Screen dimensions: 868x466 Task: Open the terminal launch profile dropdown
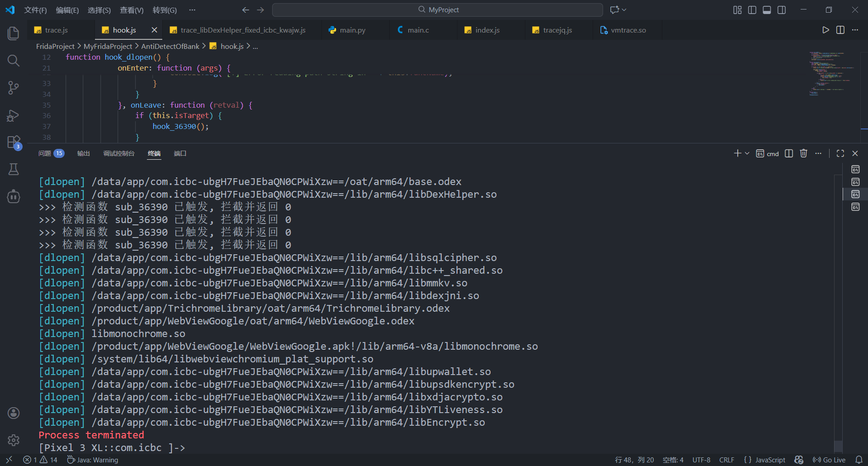[x=747, y=153]
